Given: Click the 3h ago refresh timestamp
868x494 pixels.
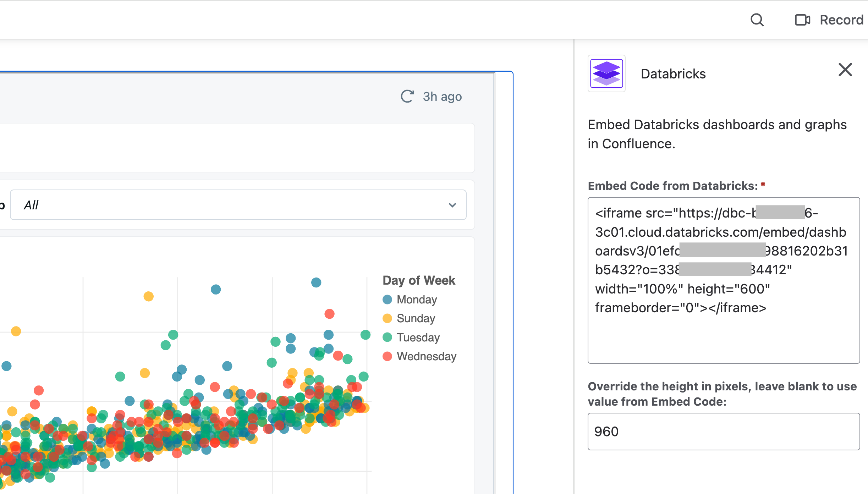Looking at the screenshot, I should [x=442, y=97].
